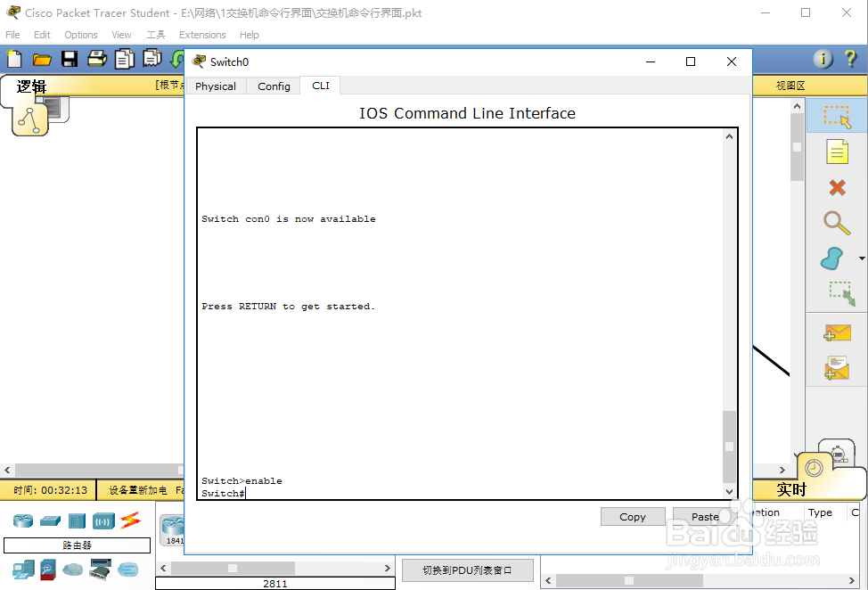This screenshot has width=868, height=590.
Task: Click the 视图区 viewport button
Action: point(790,86)
